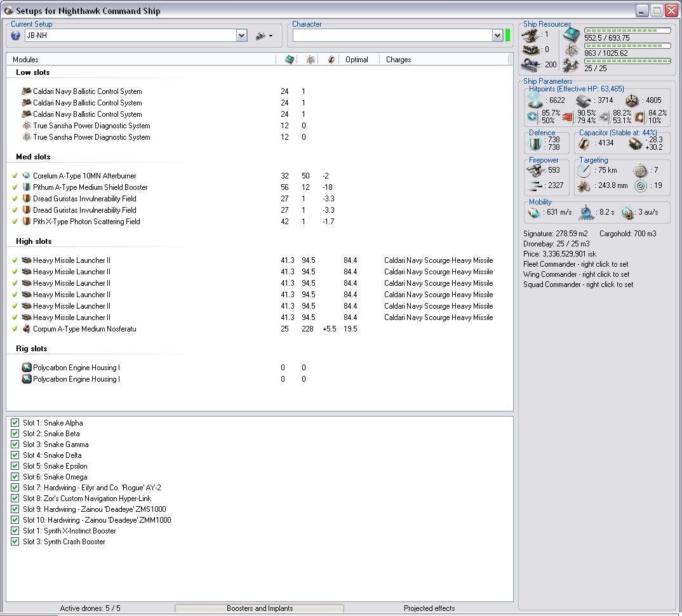This screenshot has height=616, width=682.
Task: Toggle Slot 8: Zor's Custom Navigation Hyper-Link
Action: tap(15, 499)
